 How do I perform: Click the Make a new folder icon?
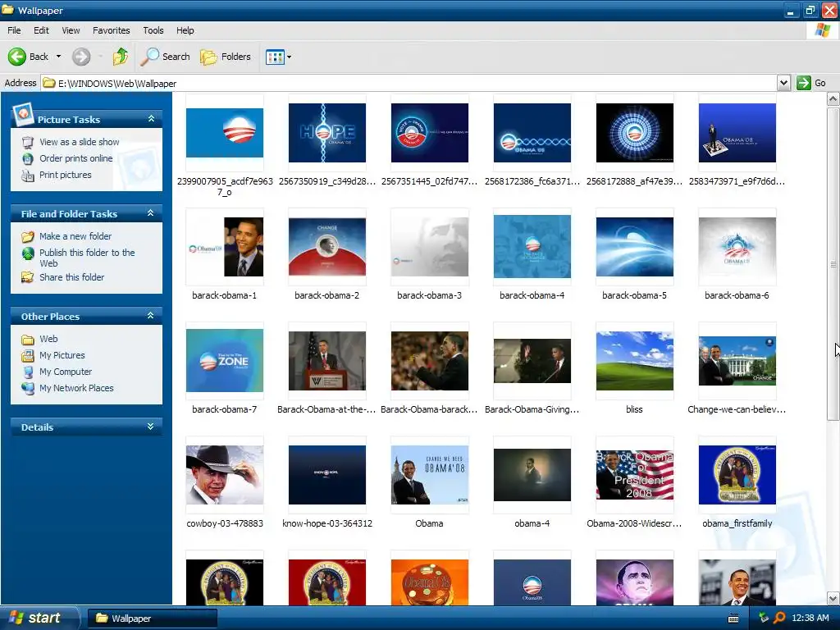coord(28,237)
